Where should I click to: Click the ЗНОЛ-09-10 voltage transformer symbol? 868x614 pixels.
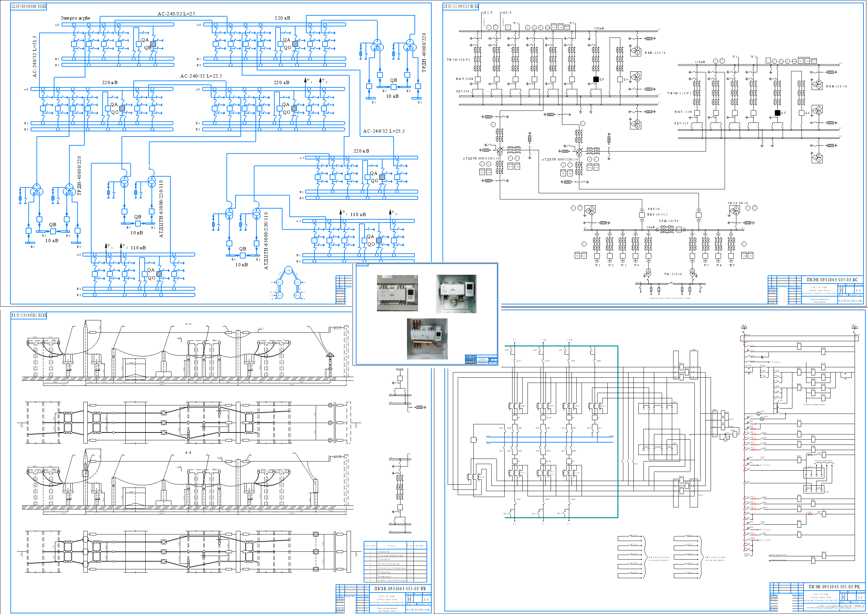[735, 211]
